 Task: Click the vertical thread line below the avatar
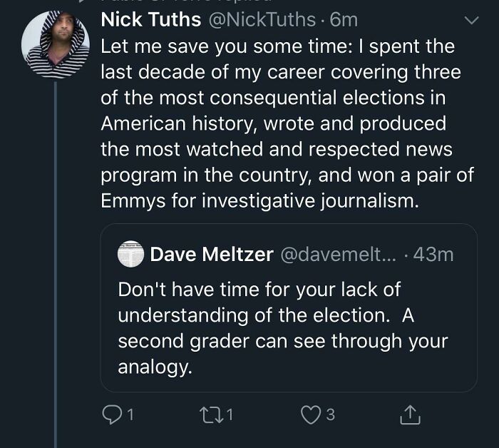[x=55, y=285]
